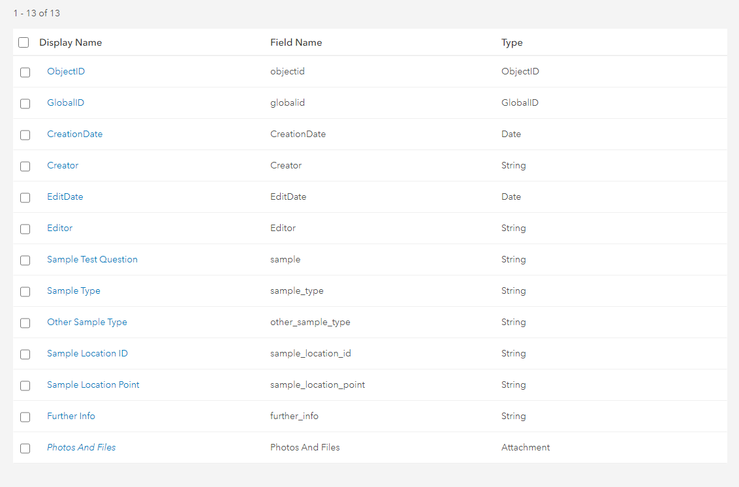Open the Sample Location Point field
Image resolution: width=739 pixels, height=487 pixels.
coord(93,385)
